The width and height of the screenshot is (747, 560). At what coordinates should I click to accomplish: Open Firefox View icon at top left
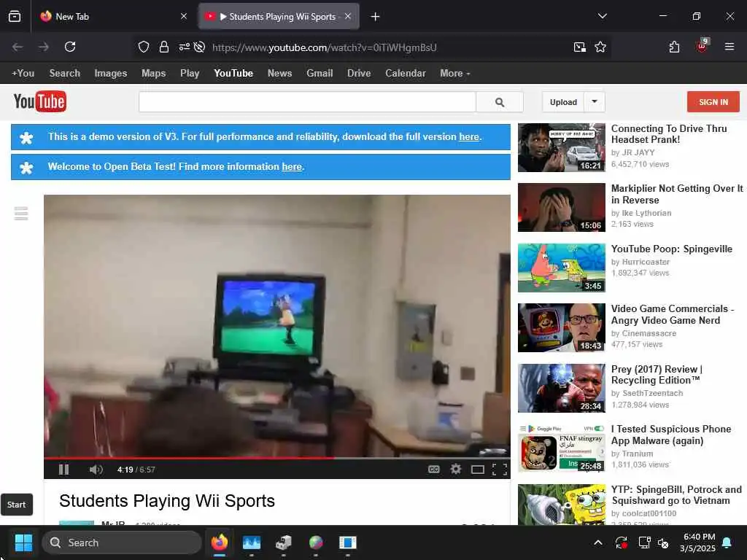[15, 17]
